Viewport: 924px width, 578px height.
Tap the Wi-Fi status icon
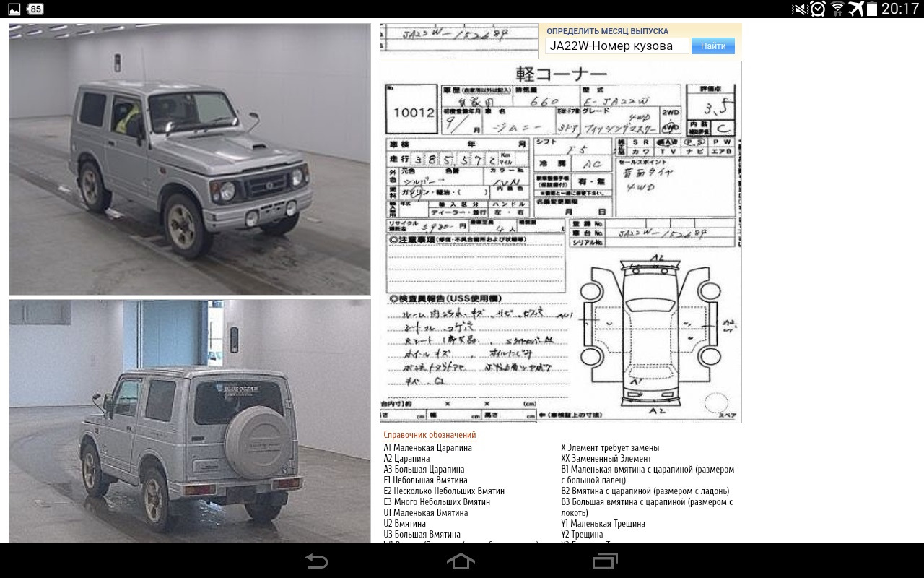click(x=837, y=9)
